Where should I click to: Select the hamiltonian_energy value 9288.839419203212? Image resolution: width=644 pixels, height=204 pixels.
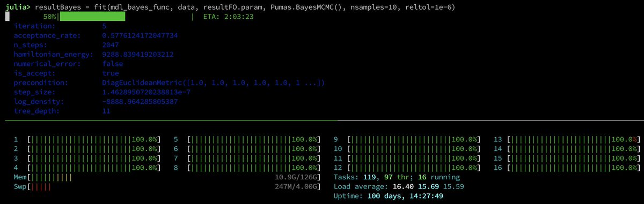tap(137, 54)
